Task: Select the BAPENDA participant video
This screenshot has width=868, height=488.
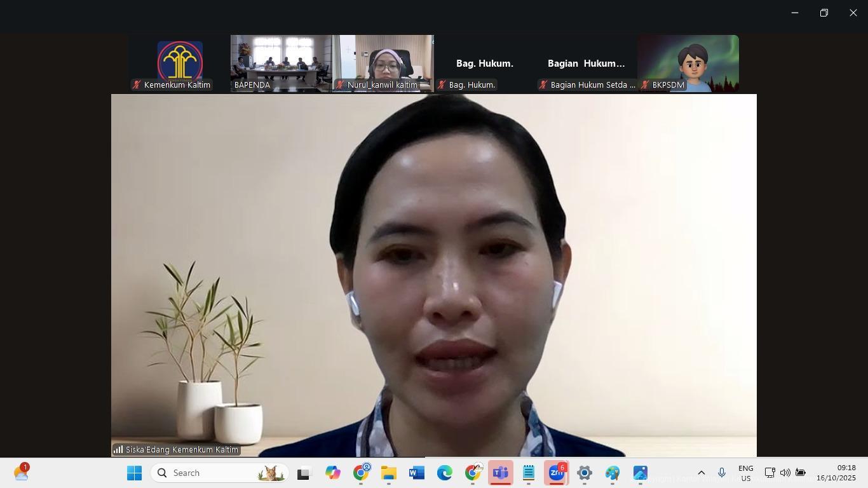Action: pos(281,63)
